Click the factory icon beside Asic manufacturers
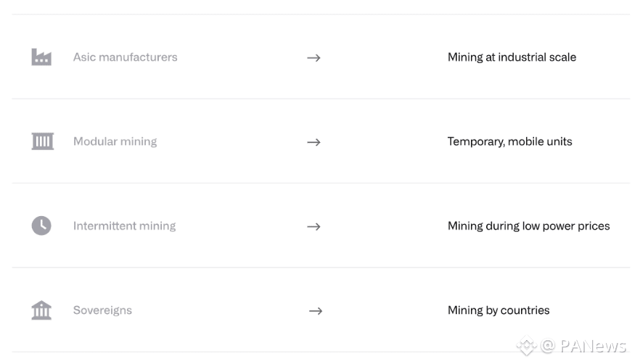This screenshot has width=632, height=364. (x=41, y=57)
